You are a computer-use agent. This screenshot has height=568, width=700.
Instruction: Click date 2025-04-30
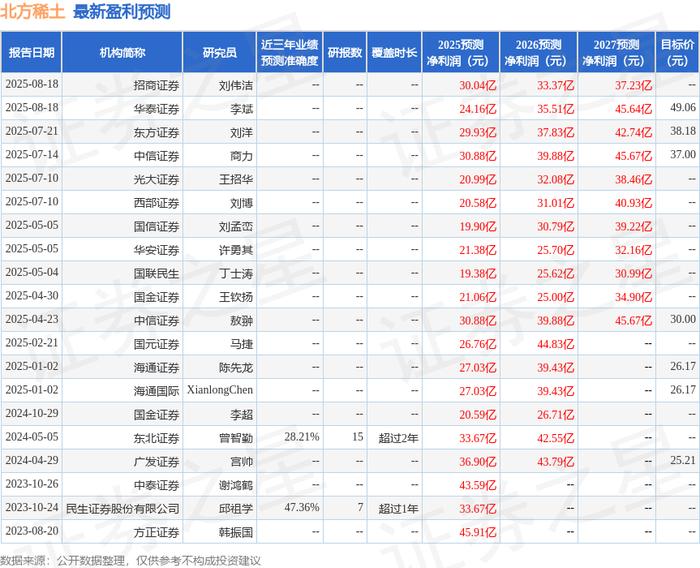[x=32, y=296]
